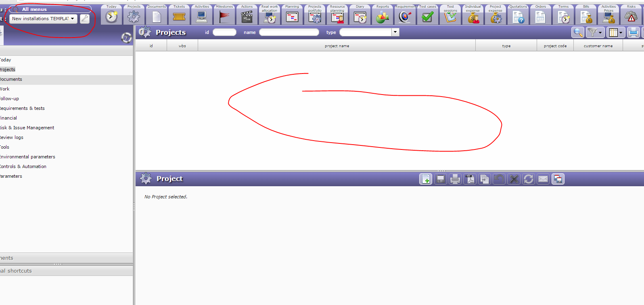This screenshot has width=644, height=305.
Task: Save the Project with the floppy icon
Action: click(x=441, y=179)
